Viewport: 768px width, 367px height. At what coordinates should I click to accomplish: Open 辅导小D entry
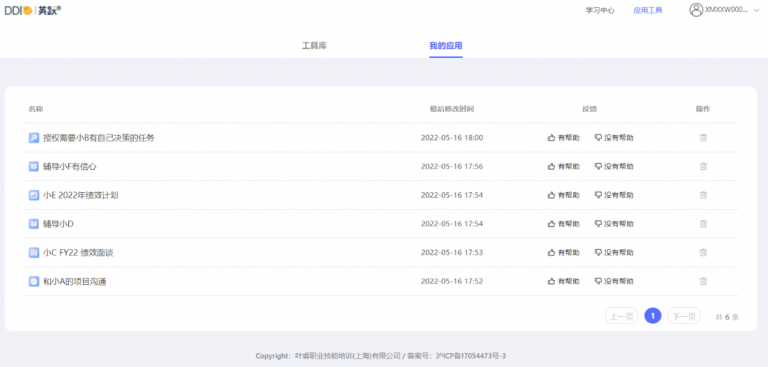(58, 224)
